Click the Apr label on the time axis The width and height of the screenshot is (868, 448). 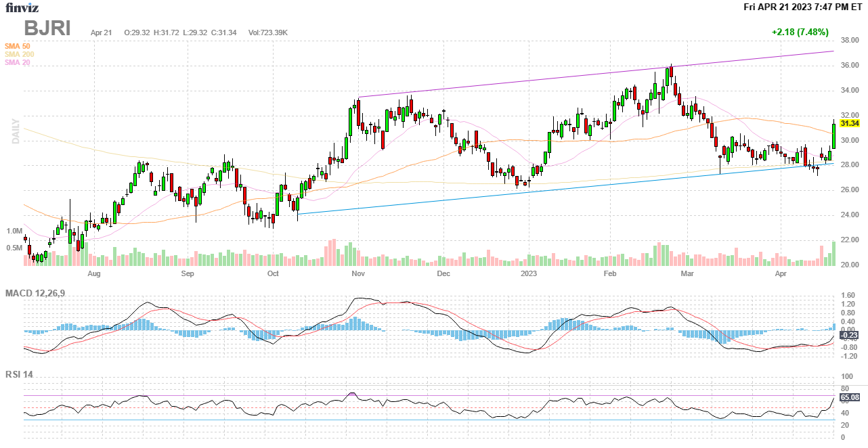[781, 274]
